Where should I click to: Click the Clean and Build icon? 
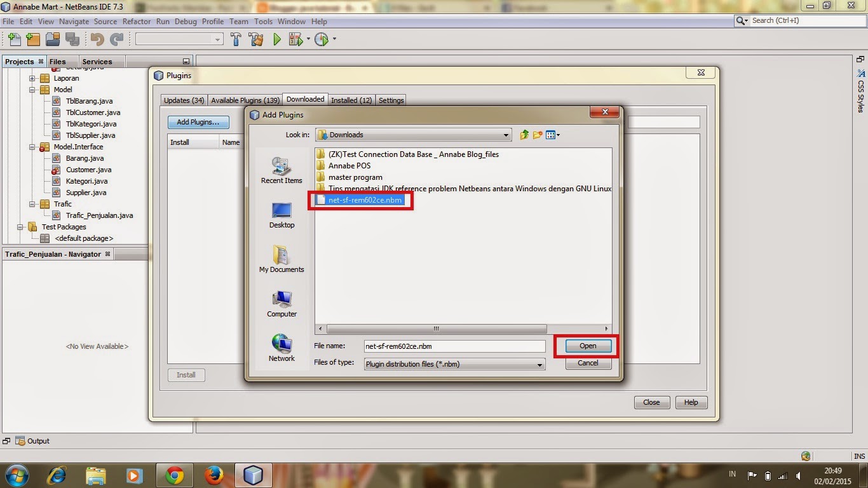click(256, 39)
